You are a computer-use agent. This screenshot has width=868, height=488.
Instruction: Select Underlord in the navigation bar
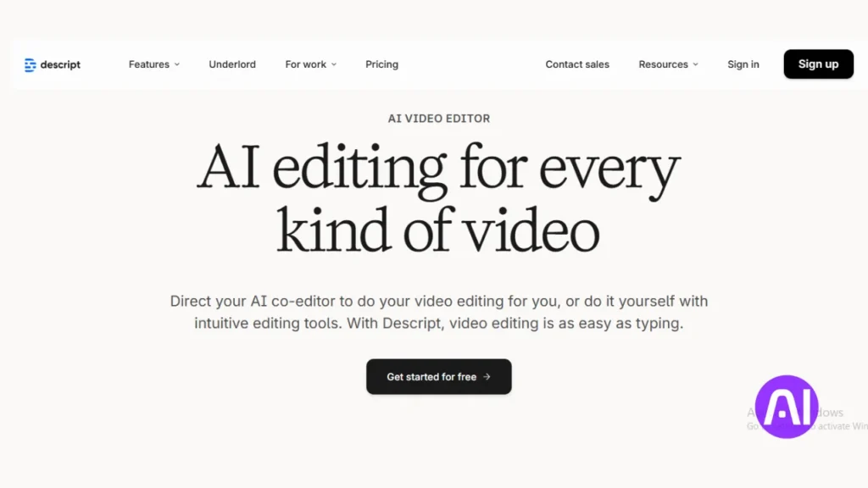click(x=231, y=64)
